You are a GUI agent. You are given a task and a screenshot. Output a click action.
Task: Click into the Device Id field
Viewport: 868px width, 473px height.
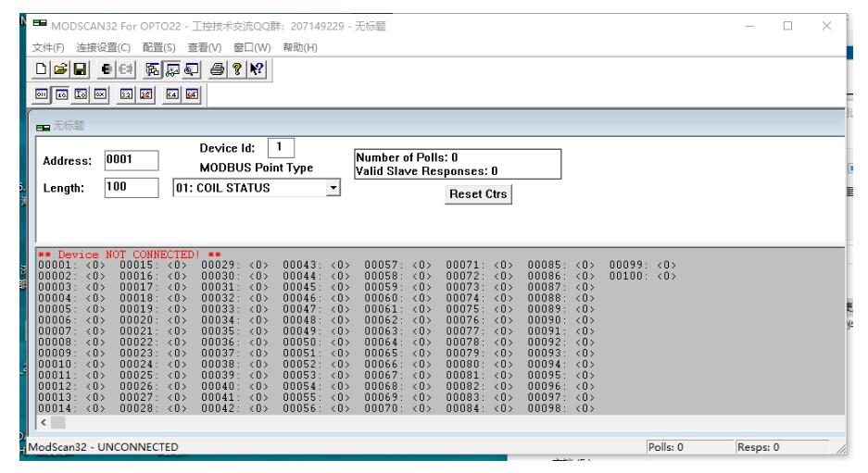(281, 148)
